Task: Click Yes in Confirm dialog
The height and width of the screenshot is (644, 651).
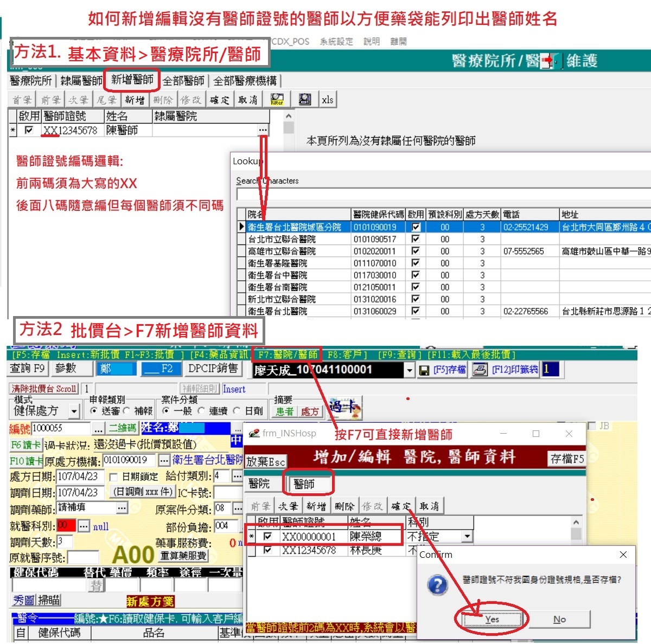Action: 492,619
